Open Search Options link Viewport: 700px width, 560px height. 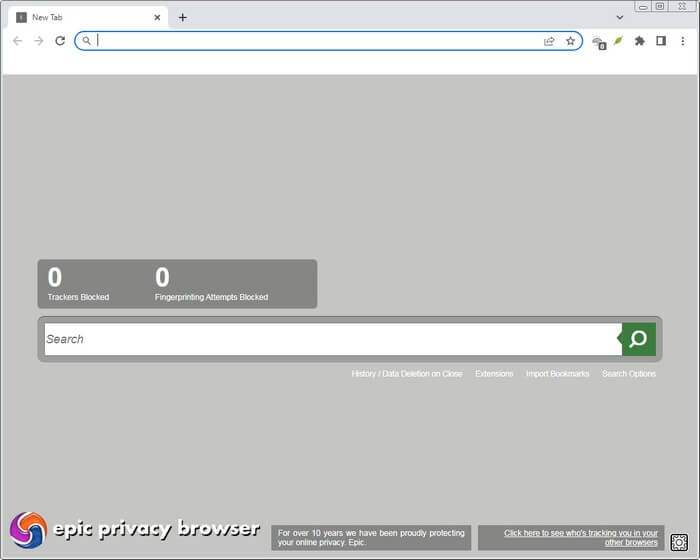pos(629,374)
